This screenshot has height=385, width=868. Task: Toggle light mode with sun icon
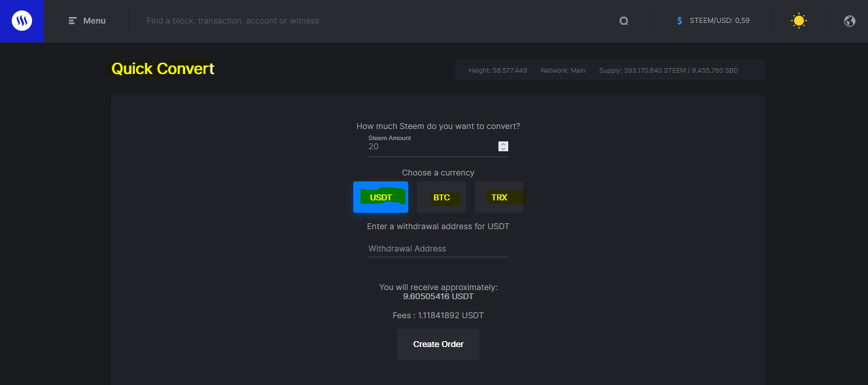point(799,21)
